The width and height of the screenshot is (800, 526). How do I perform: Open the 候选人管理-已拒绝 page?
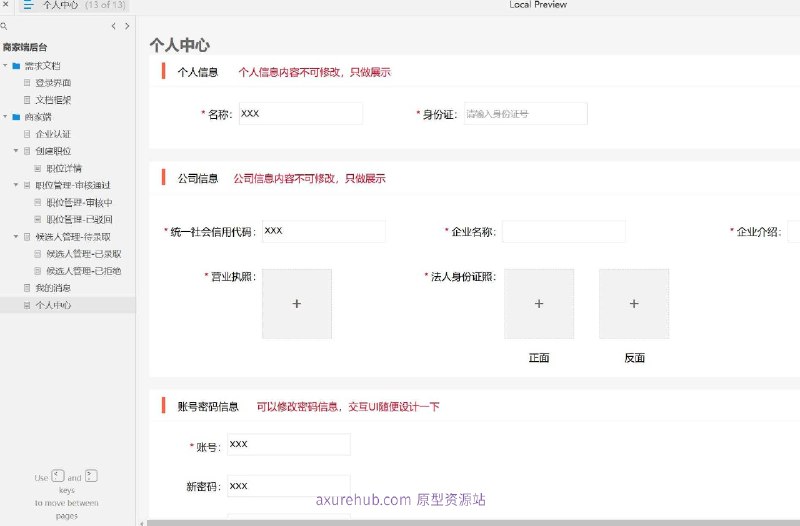pos(84,271)
